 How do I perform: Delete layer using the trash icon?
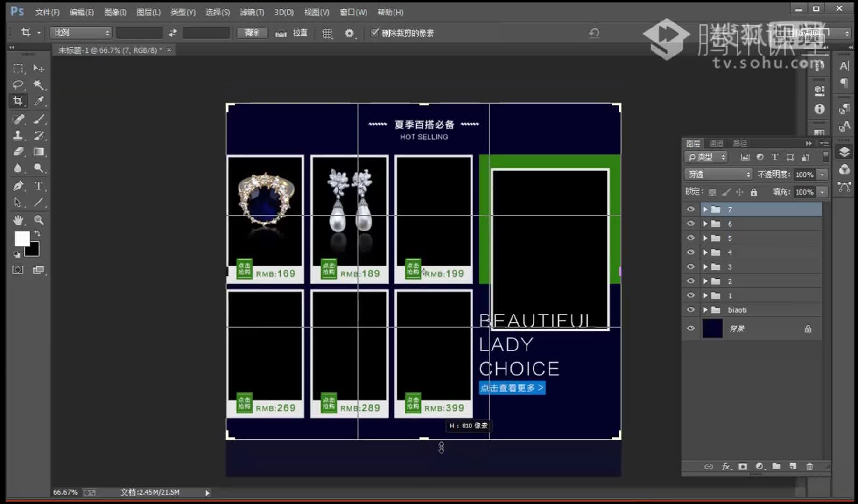click(809, 466)
